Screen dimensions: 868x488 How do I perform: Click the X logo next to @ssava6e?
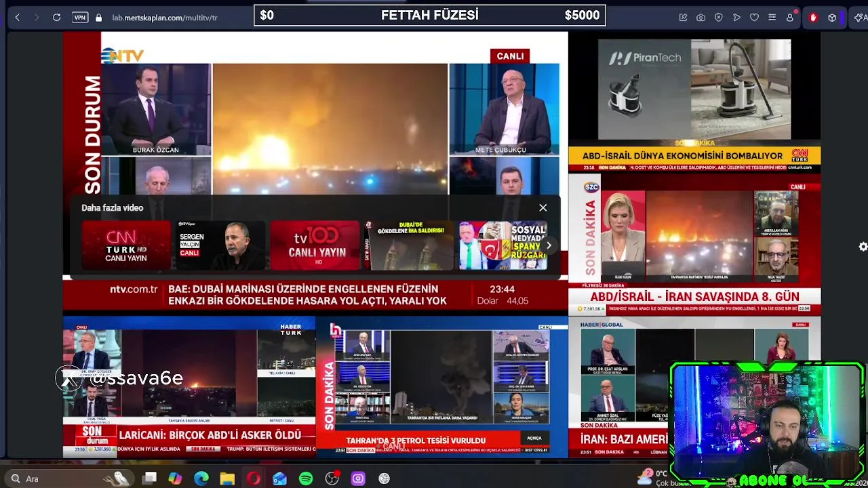coord(69,378)
